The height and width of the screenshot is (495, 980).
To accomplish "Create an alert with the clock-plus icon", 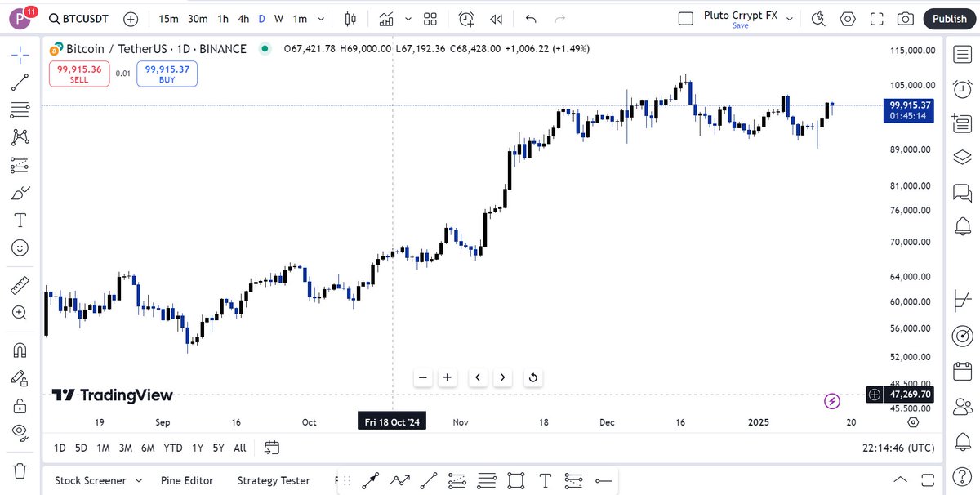I will (466, 19).
